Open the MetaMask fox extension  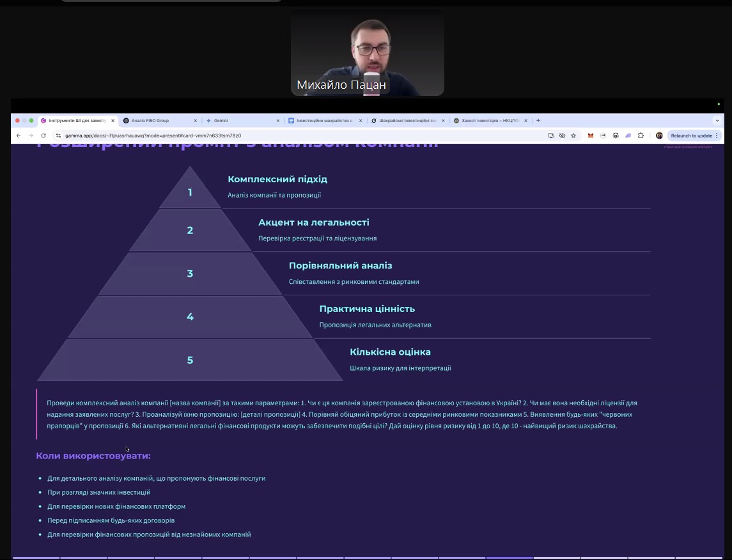coord(591,136)
